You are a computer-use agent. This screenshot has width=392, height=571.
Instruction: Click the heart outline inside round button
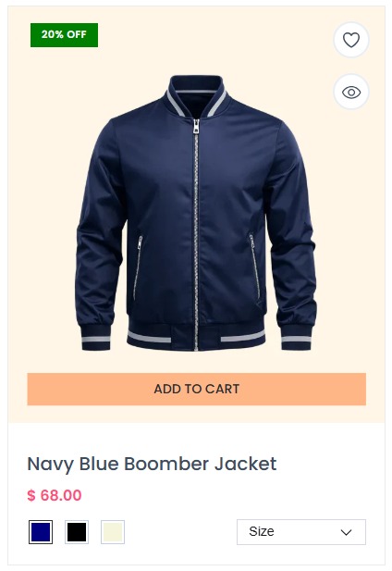click(x=351, y=40)
